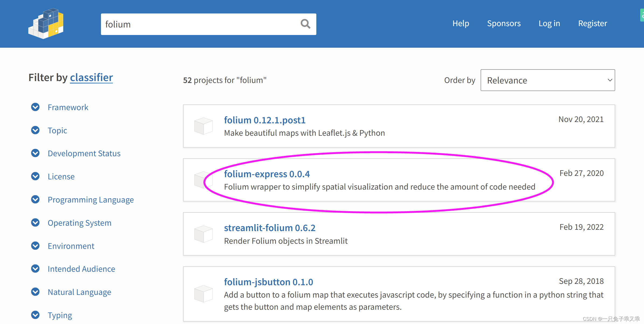Select the Environment filter label
Image resolution: width=644 pixels, height=324 pixels.
71,246
